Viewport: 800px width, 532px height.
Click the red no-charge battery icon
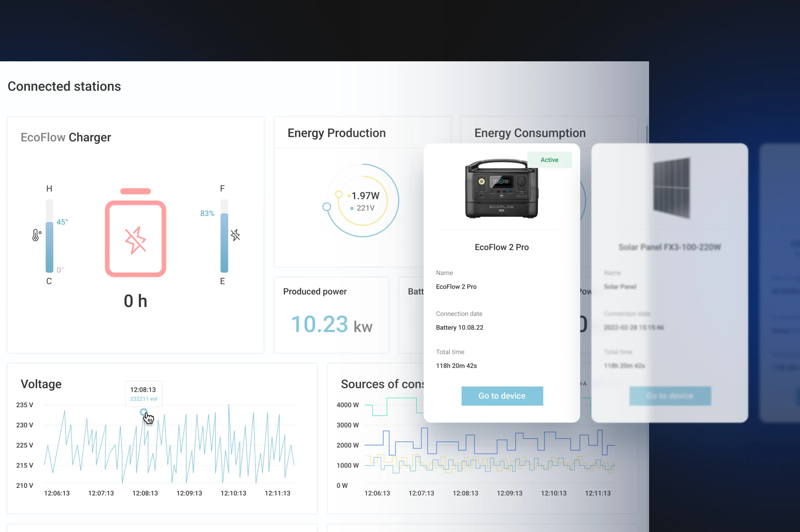(135, 239)
